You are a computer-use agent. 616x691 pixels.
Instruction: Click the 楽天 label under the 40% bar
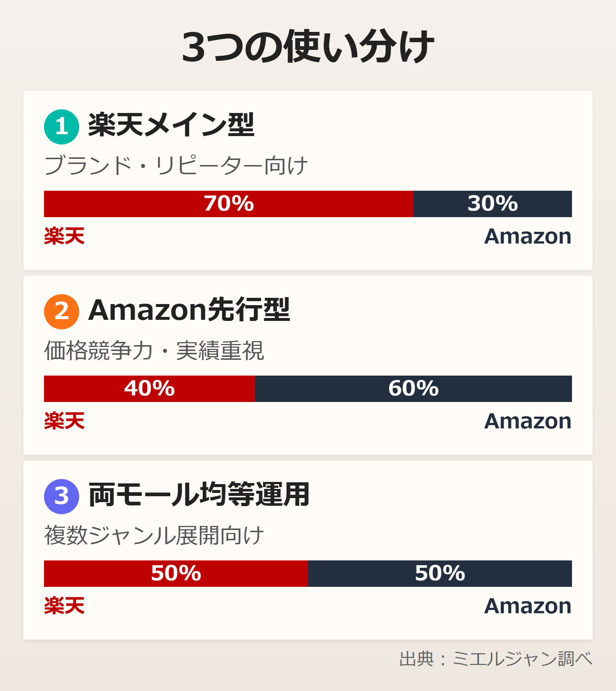click(65, 421)
